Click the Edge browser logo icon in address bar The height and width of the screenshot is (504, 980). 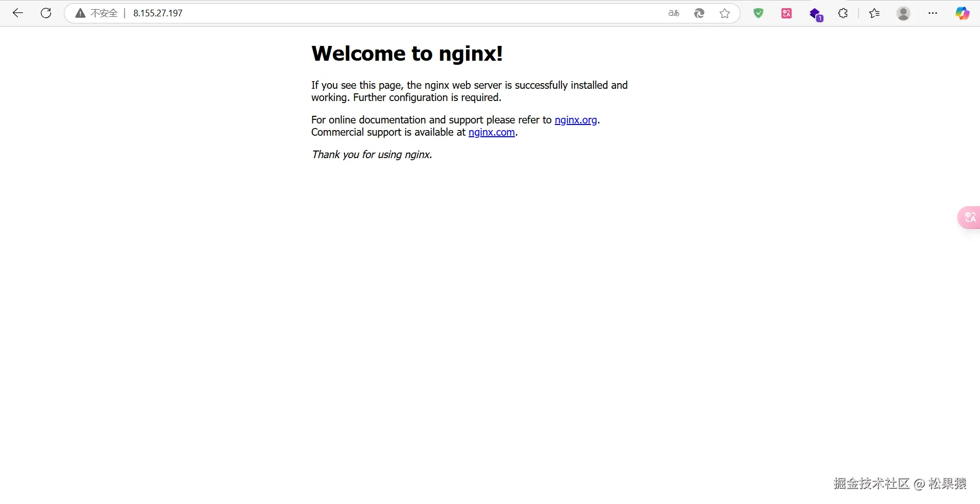pyautogui.click(x=699, y=13)
